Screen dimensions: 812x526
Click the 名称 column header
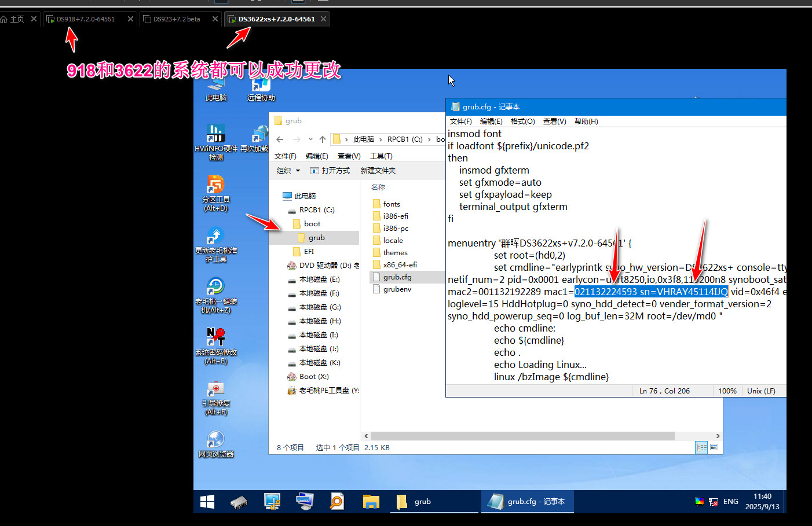coord(378,187)
